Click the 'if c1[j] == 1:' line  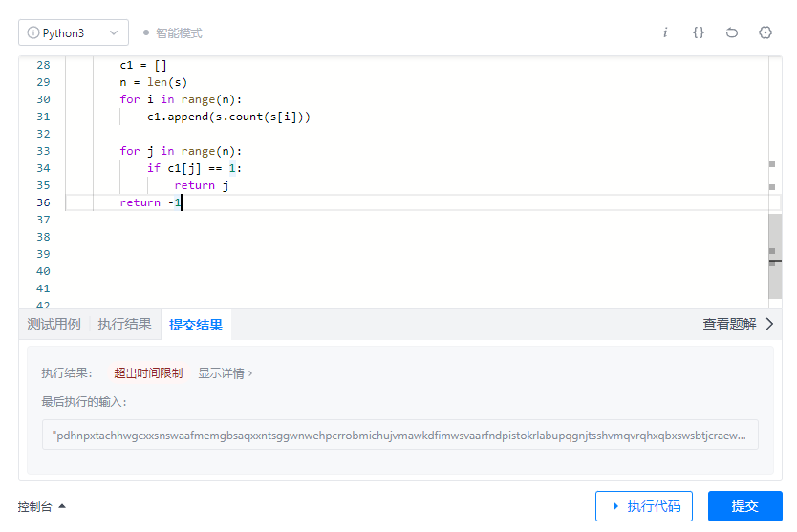194,168
